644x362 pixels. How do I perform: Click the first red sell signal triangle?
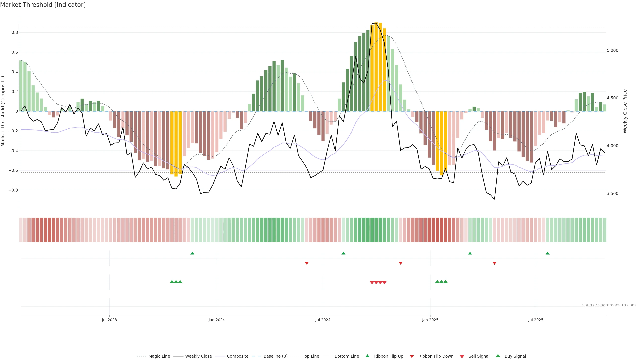point(372,283)
